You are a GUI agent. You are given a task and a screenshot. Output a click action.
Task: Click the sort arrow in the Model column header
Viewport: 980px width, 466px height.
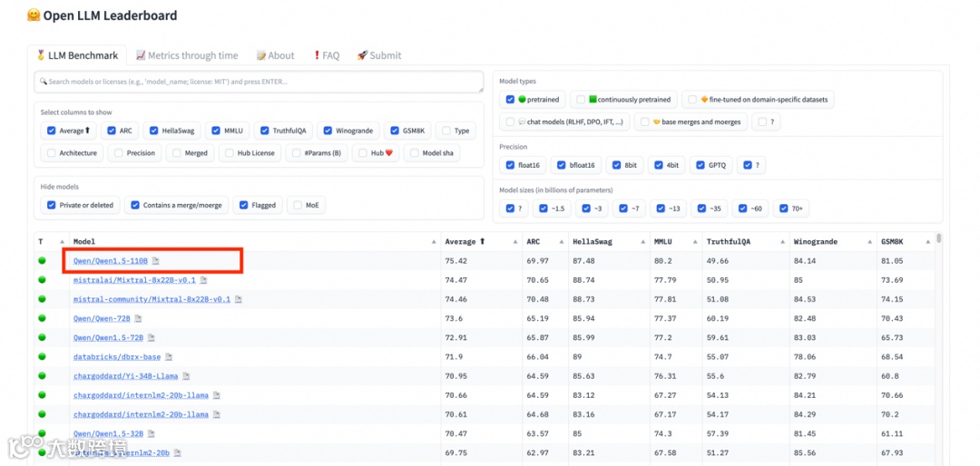coord(435,242)
